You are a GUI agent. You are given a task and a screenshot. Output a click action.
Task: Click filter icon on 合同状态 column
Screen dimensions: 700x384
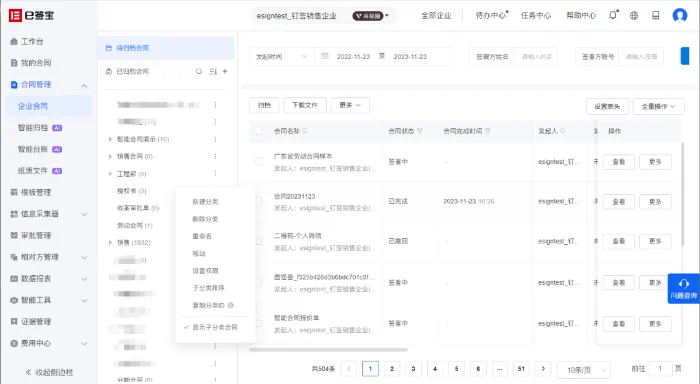click(420, 131)
